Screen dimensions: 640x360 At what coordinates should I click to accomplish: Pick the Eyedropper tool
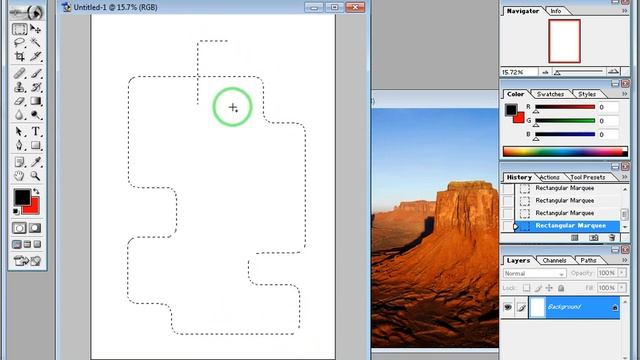(x=36, y=162)
